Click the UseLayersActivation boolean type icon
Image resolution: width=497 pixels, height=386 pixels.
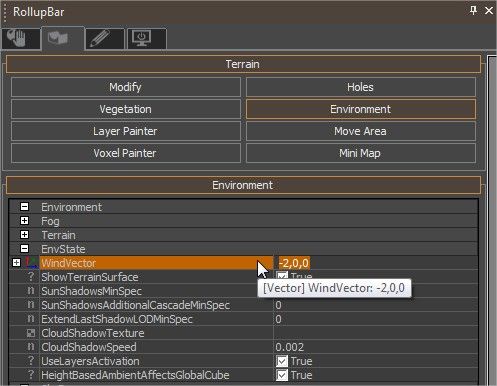tap(31, 361)
